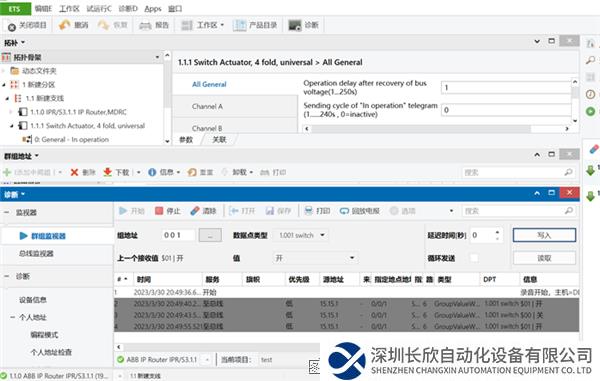This screenshot has width=600, height=381.
Task: Open the 工作区 menu in the menu bar
Action: [69, 8]
